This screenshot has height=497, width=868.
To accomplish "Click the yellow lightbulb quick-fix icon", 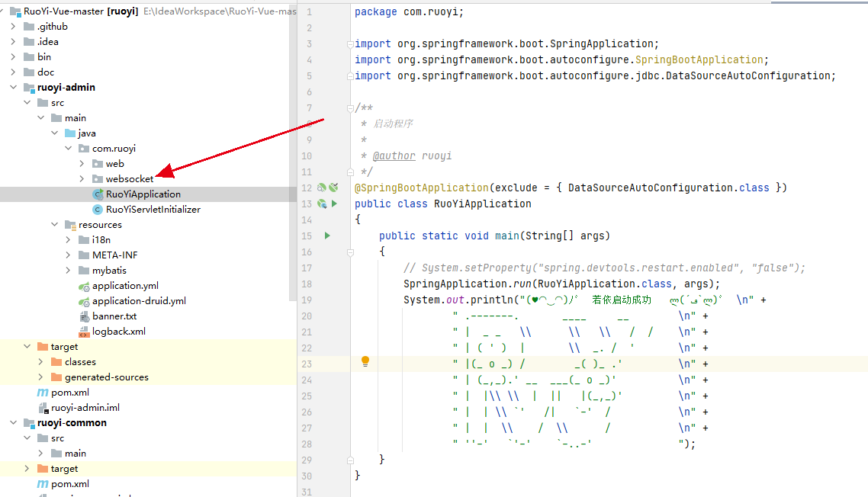I will point(365,361).
